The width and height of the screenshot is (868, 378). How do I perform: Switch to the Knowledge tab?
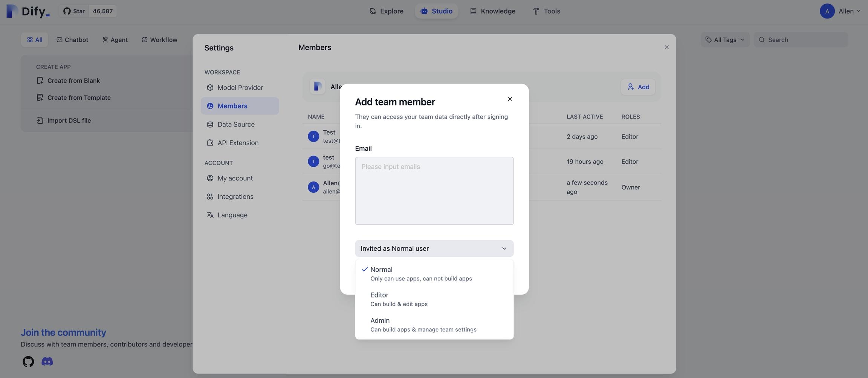[493, 11]
